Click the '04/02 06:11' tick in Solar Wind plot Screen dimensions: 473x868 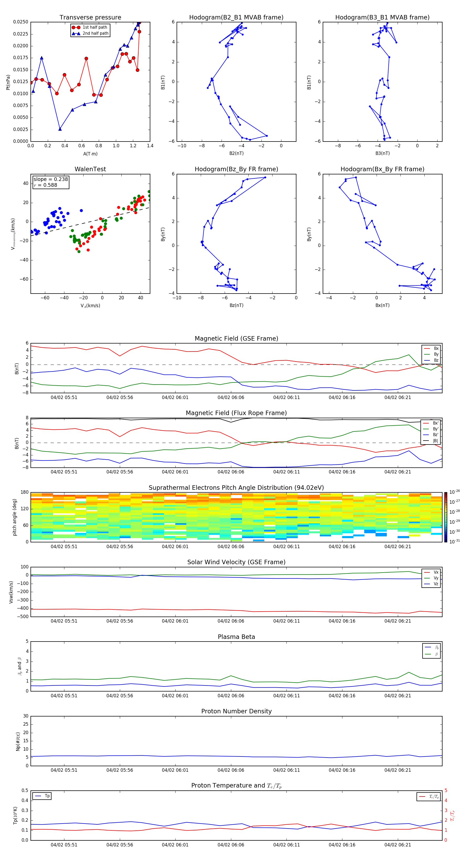(x=286, y=621)
